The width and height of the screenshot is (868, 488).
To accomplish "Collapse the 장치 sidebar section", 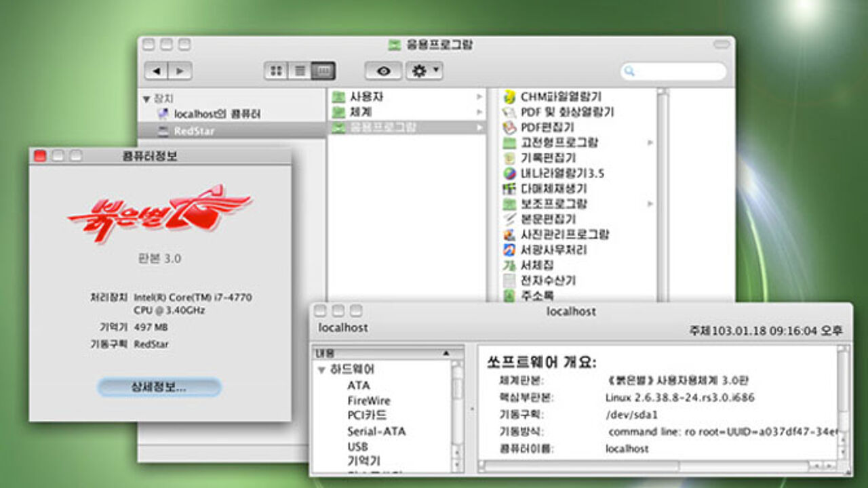I will 146,99.
